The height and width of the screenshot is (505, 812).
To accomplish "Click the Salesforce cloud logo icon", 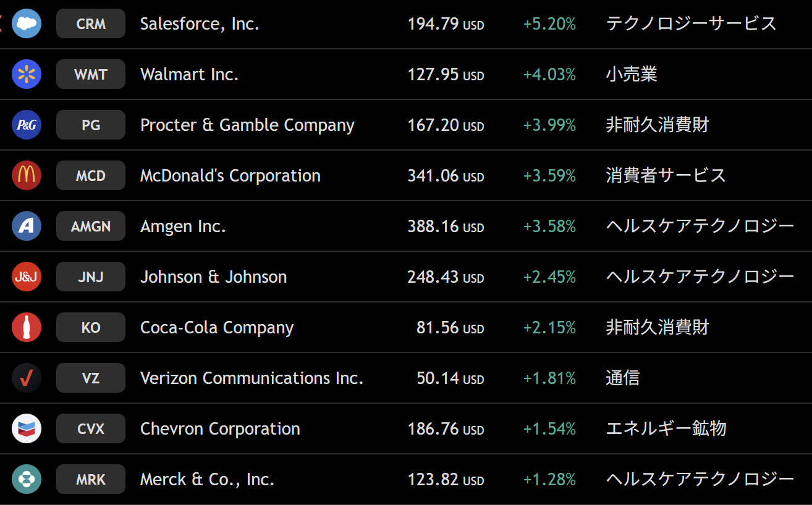I will click(27, 24).
